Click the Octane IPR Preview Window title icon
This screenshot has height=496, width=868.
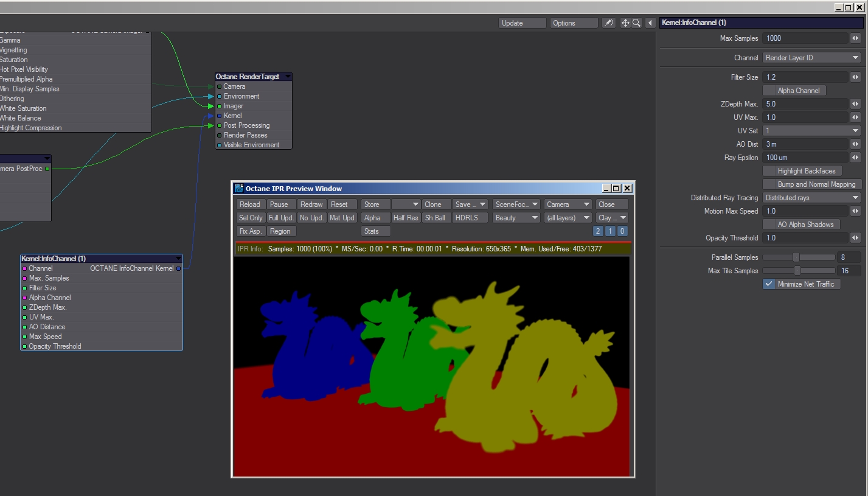point(239,189)
